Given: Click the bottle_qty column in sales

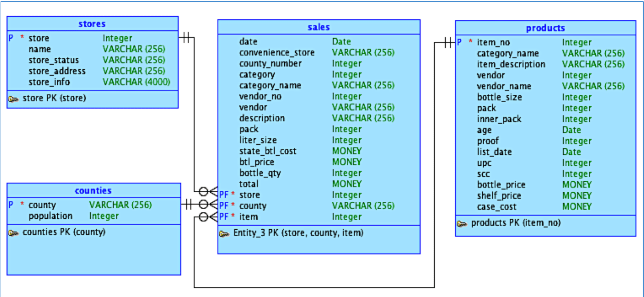Looking at the screenshot, I should click(260, 173).
